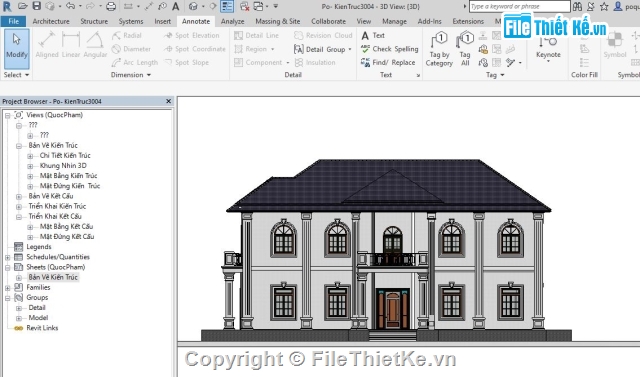Select Views (QuocPham) root item
The image size is (640, 377).
point(54,115)
